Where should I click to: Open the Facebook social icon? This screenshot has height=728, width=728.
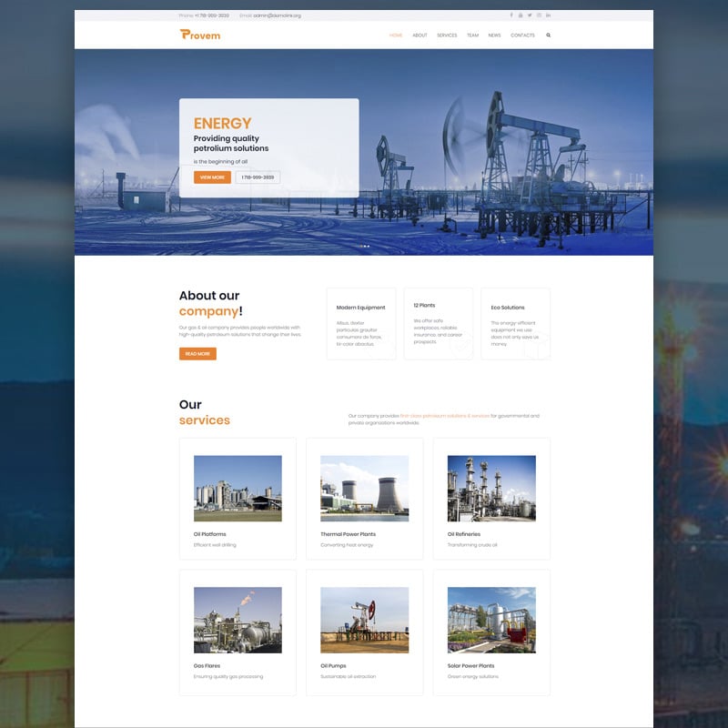point(511,15)
